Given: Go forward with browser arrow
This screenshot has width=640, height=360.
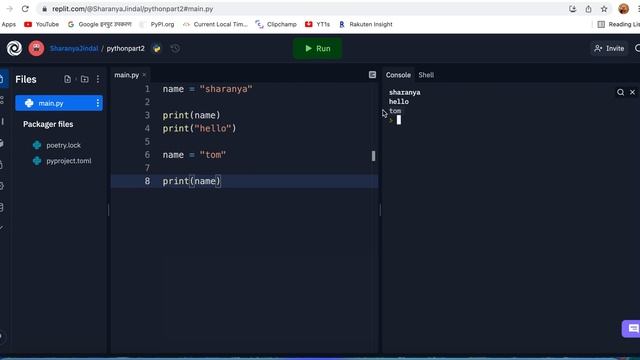Looking at the screenshot, I should 9,9.
